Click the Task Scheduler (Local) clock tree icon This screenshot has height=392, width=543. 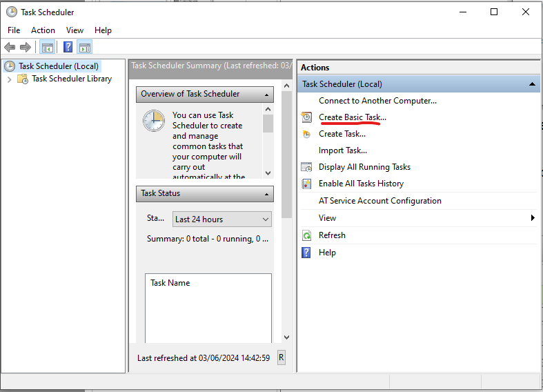click(x=10, y=66)
